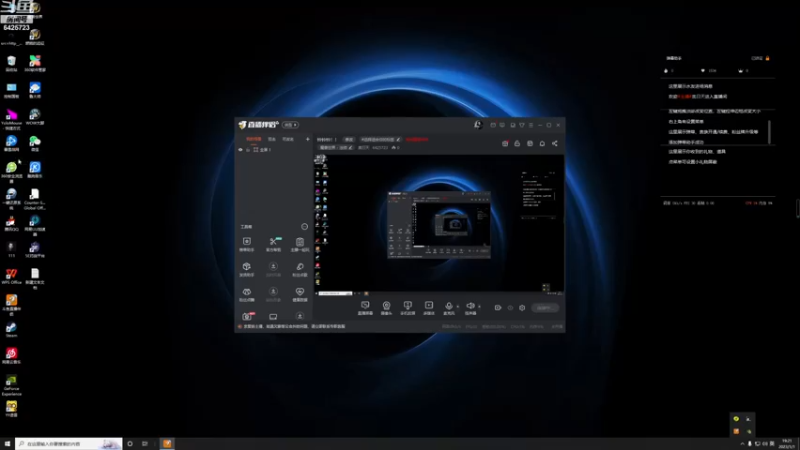The height and width of the screenshot is (450, 800).
Task: Switch to the second scene tab
Action: coord(272,139)
